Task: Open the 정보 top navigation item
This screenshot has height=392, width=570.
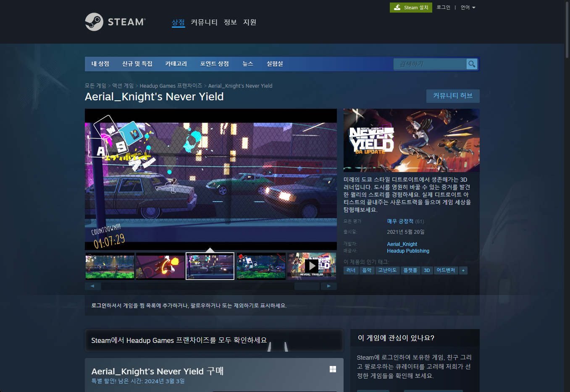Action: pos(230,22)
